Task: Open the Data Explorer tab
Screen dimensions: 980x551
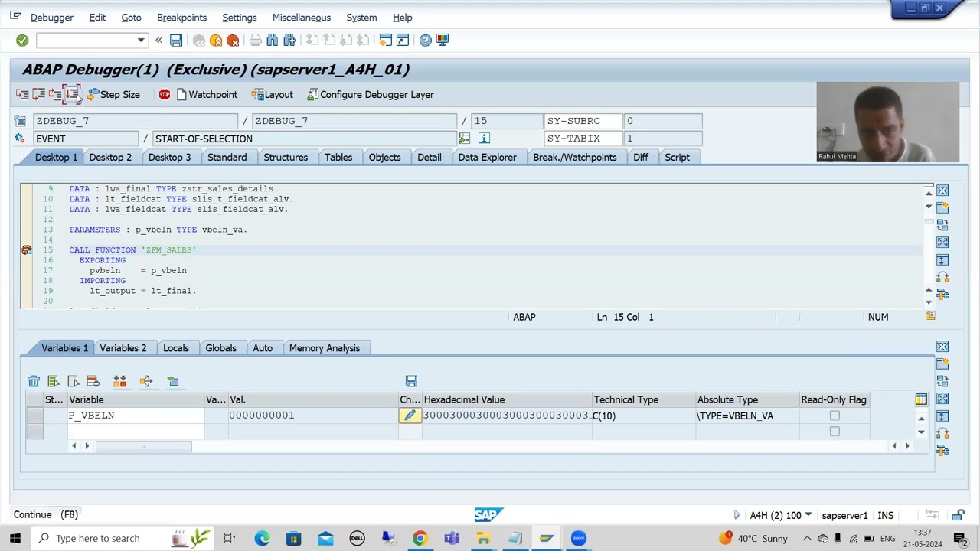Action: point(487,157)
